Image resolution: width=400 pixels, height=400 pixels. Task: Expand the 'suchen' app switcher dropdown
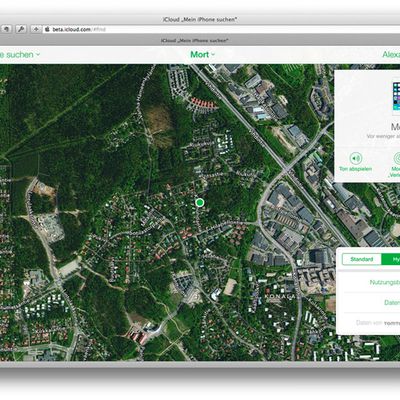[20, 55]
